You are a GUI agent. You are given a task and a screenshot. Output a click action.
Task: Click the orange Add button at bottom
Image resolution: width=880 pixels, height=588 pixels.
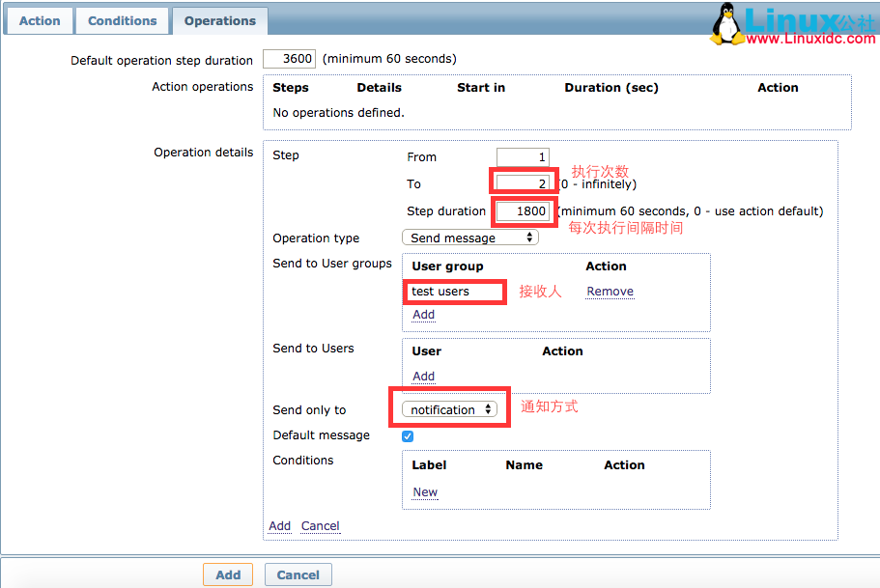(228, 574)
